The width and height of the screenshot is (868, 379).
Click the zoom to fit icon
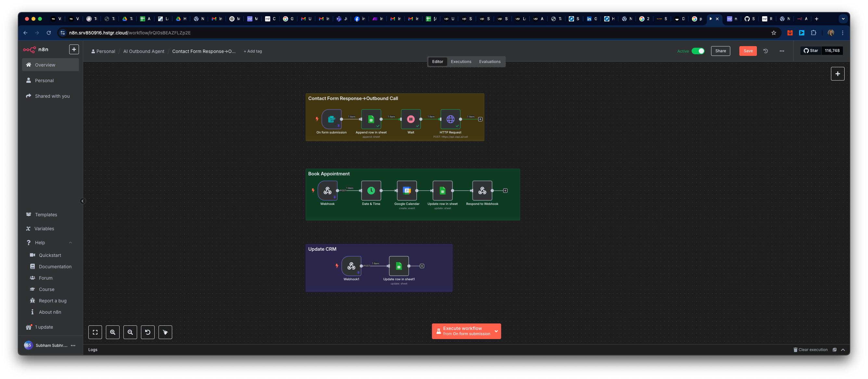click(x=95, y=332)
